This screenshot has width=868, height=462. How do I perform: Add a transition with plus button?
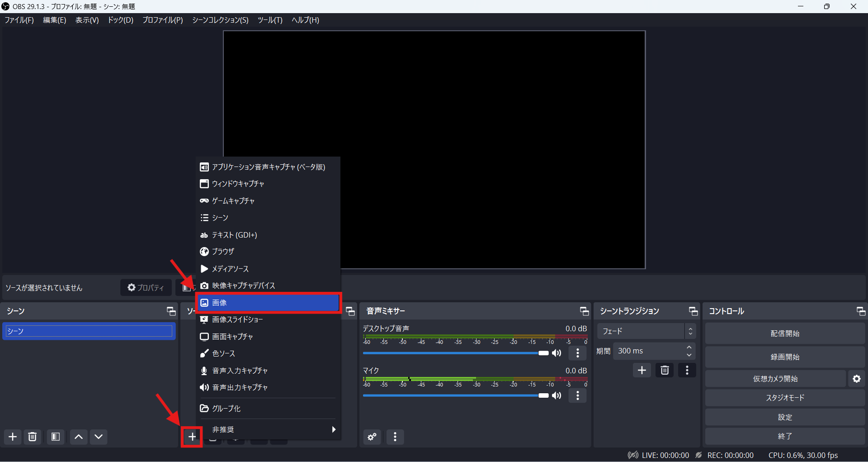pyautogui.click(x=642, y=371)
